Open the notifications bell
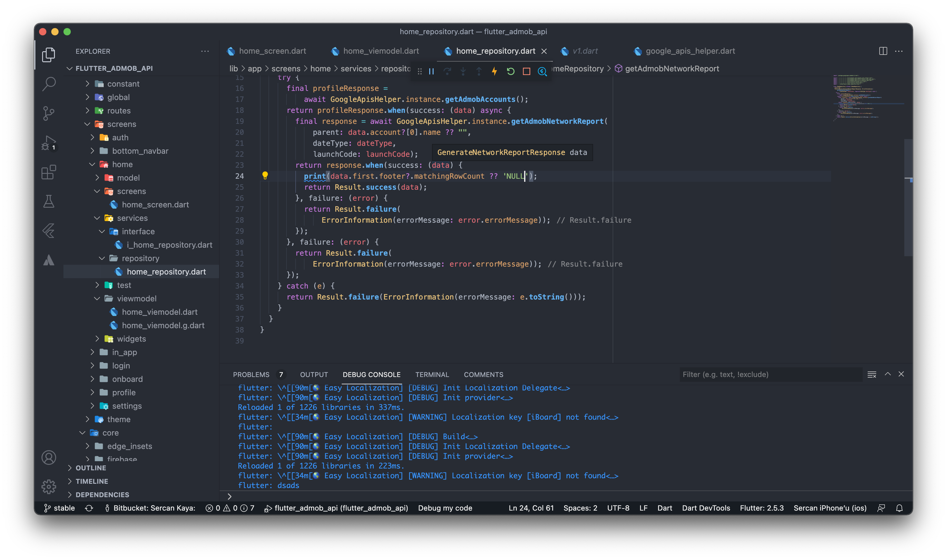Viewport: 947px width, 560px height. coord(899,508)
